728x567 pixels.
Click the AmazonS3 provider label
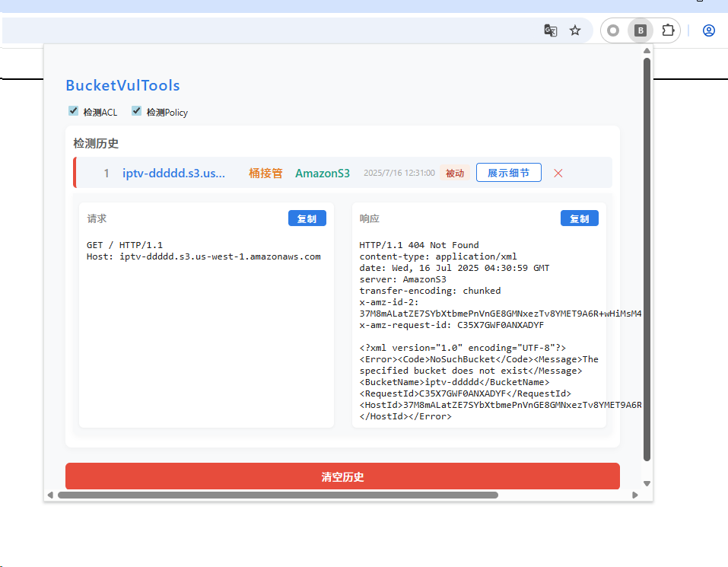coord(323,174)
